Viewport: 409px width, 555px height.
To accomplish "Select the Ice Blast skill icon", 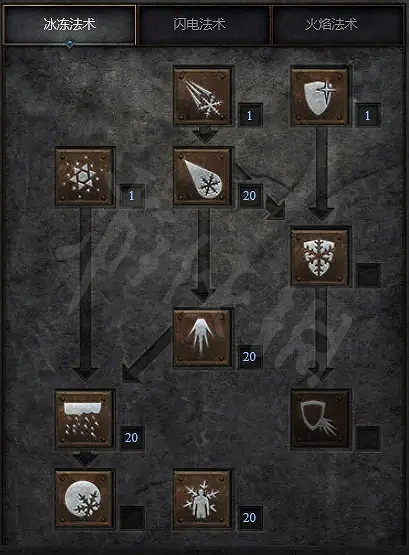I will [202, 177].
